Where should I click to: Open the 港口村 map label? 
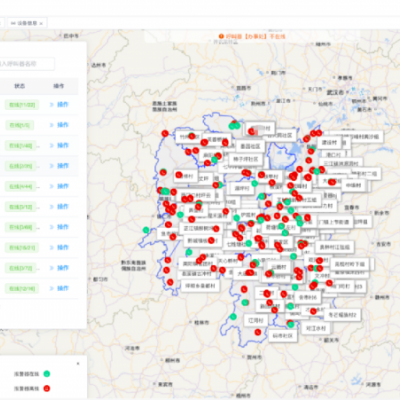[333, 155]
